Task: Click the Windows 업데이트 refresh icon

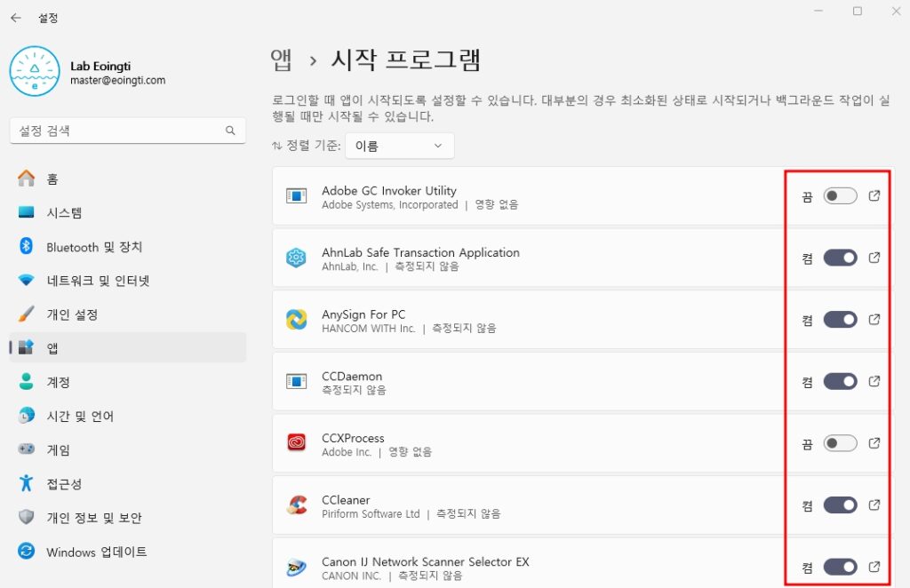Action: (x=26, y=551)
